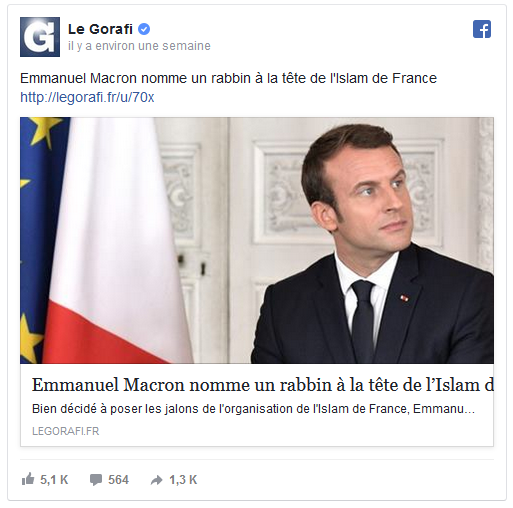The width and height of the screenshot is (513, 508).
Task: Click the LEGORAFI.FR domain label
Action: tap(66, 431)
